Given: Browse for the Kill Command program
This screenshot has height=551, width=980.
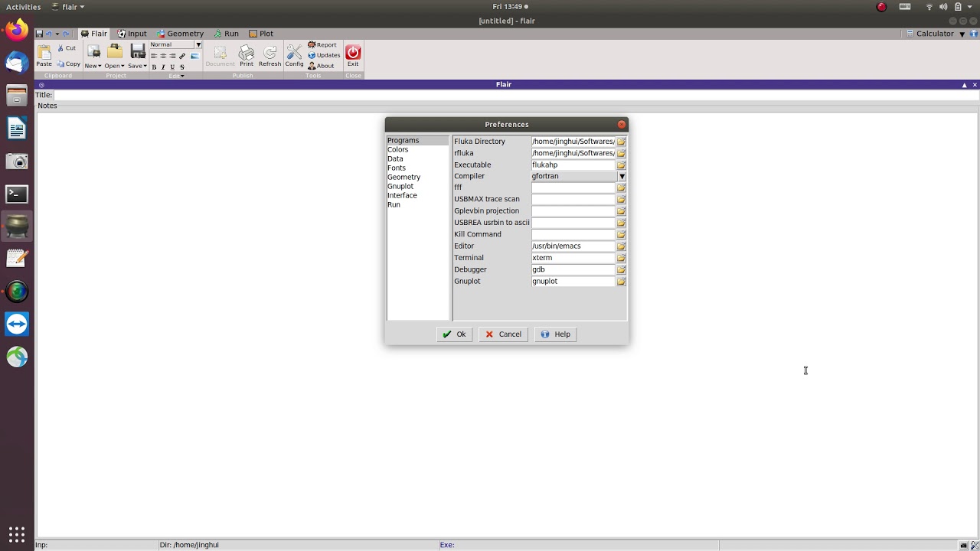Looking at the screenshot, I should pos(621,235).
